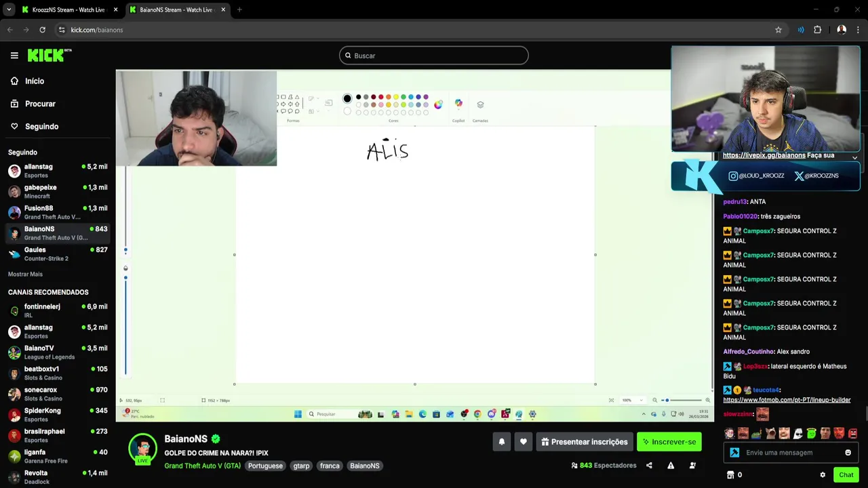Open Procurar in sidebar
The height and width of the screenshot is (488, 868).
click(40, 104)
